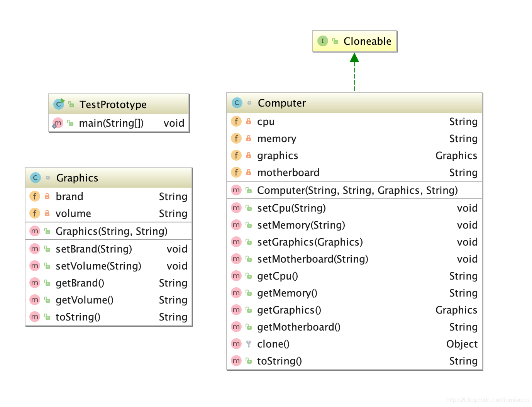Image resolution: width=532 pixels, height=407 pixels.
Task: Select the setMemory(String) method
Action: (301, 225)
